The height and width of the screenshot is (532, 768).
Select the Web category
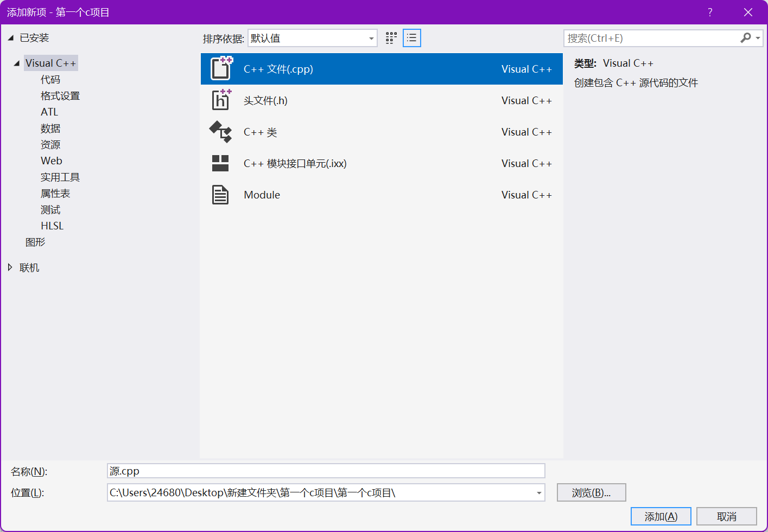(x=52, y=161)
